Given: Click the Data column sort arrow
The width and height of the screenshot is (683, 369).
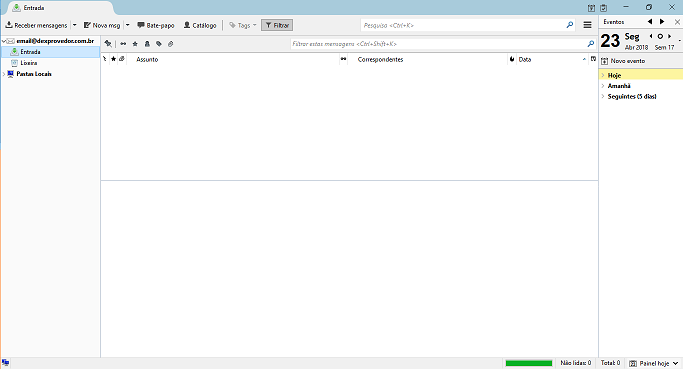Looking at the screenshot, I should [x=584, y=59].
